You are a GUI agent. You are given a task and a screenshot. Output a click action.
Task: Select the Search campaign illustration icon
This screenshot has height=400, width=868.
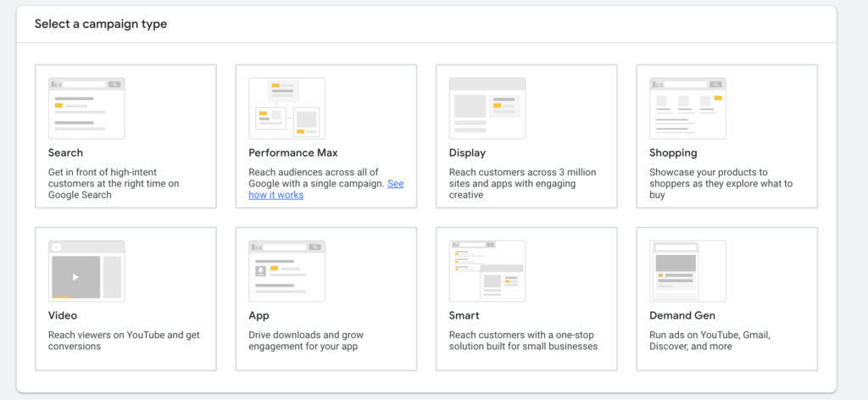point(86,108)
